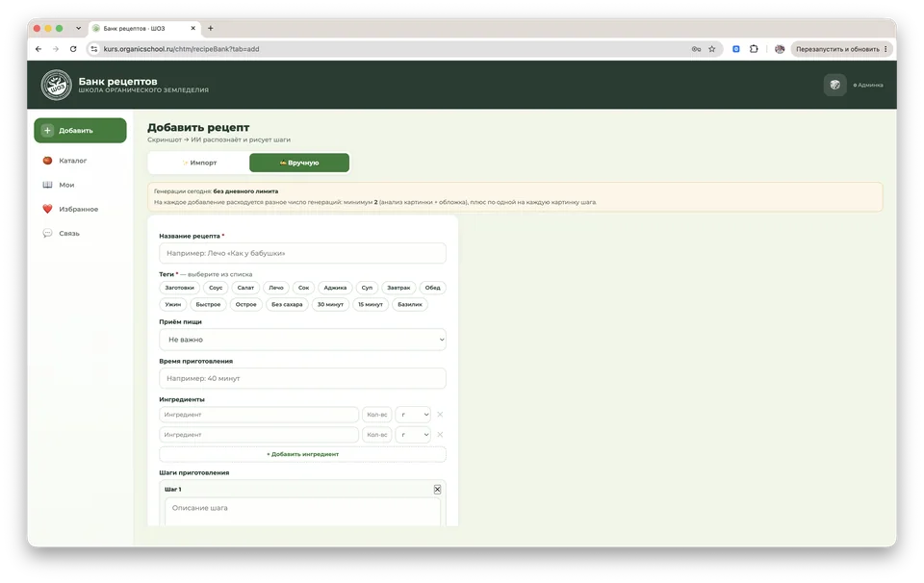
Task: Toggle the Базилик tag
Action: 410,304
